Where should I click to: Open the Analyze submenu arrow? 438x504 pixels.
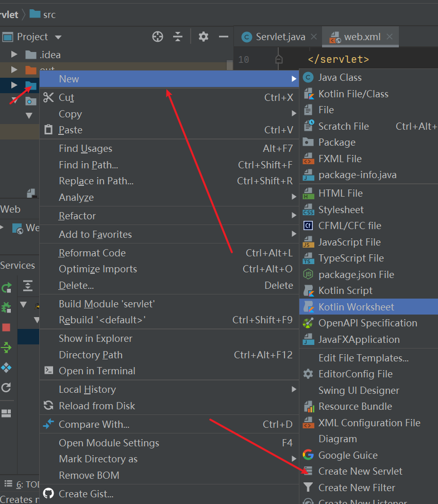coord(294,196)
